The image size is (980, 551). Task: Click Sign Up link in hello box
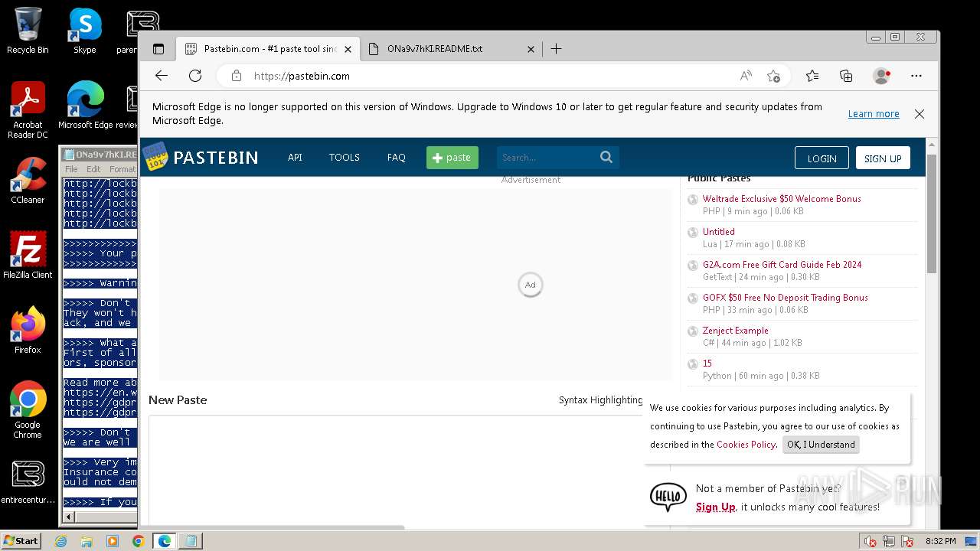(715, 507)
